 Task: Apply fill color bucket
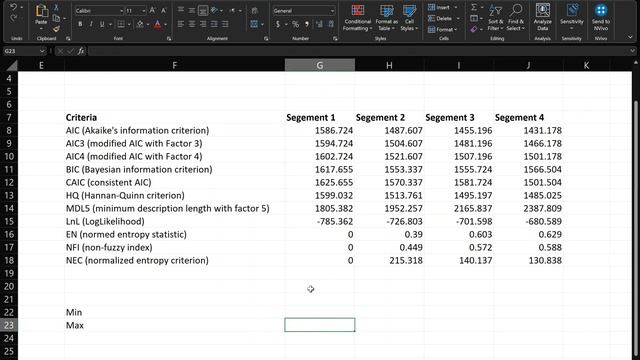coord(140,24)
